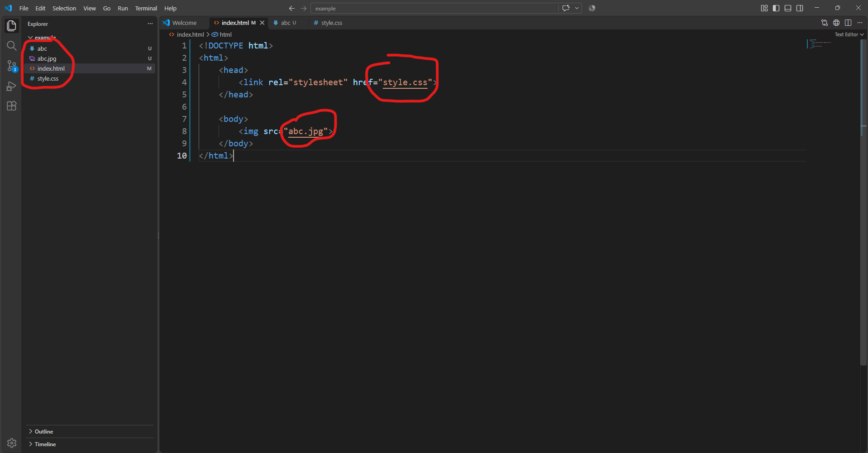Follow the style.css link in code
Viewport: 868px width, 453px height.
click(x=405, y=82)
